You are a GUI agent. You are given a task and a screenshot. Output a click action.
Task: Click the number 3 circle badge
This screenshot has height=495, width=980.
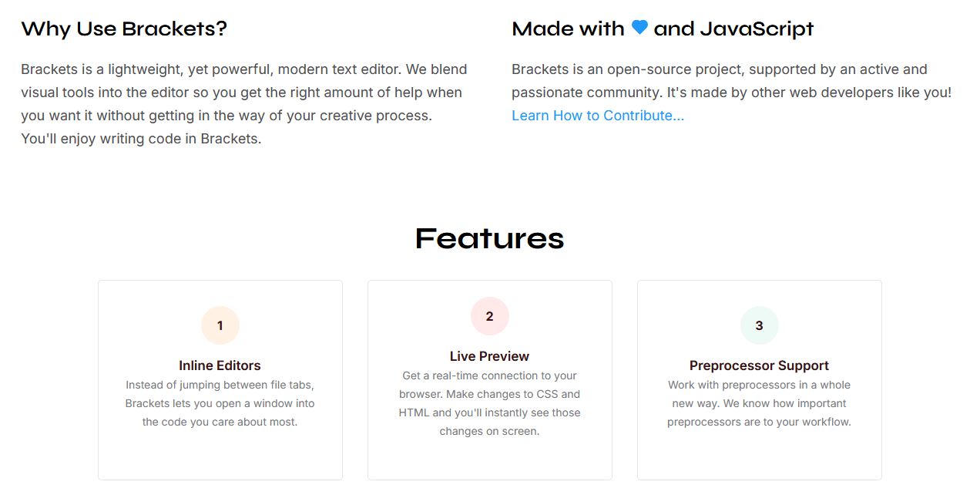[x=760, y=325]
